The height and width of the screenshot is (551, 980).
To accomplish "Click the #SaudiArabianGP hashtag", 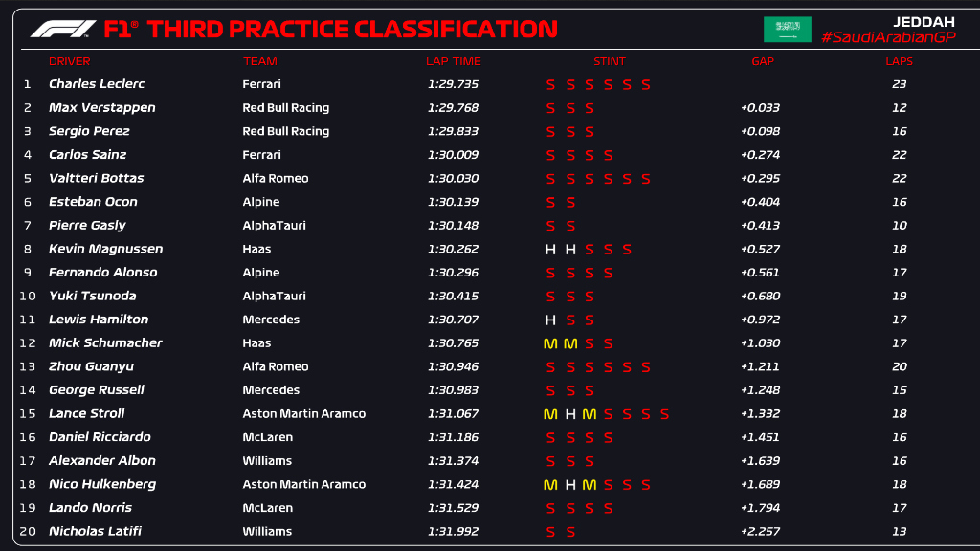I will pyautogui.click(x=888, y=37).
